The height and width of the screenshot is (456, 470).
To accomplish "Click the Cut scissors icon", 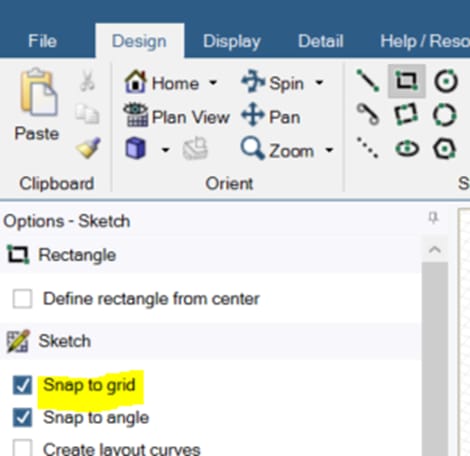I will click(x=87, y=81).
